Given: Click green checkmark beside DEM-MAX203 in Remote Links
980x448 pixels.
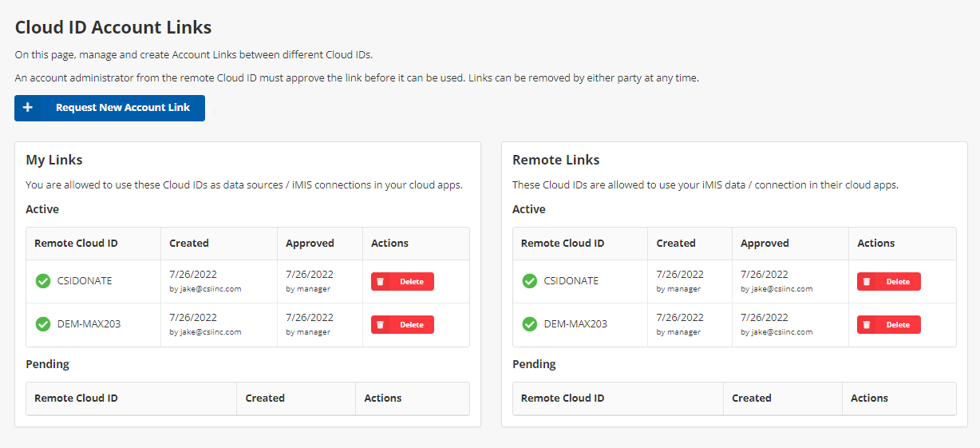Looking at the screenshot, I should (x=529, y=324).
